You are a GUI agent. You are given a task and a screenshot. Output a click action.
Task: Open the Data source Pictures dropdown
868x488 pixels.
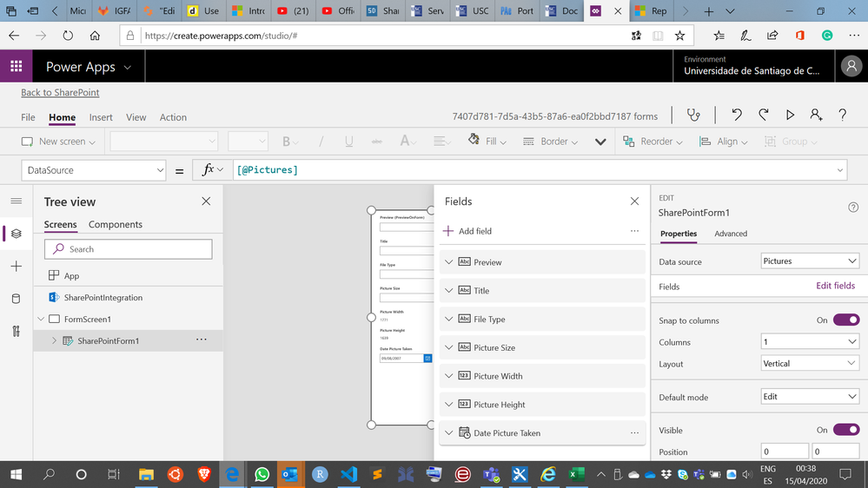click(x=810, y=261)
